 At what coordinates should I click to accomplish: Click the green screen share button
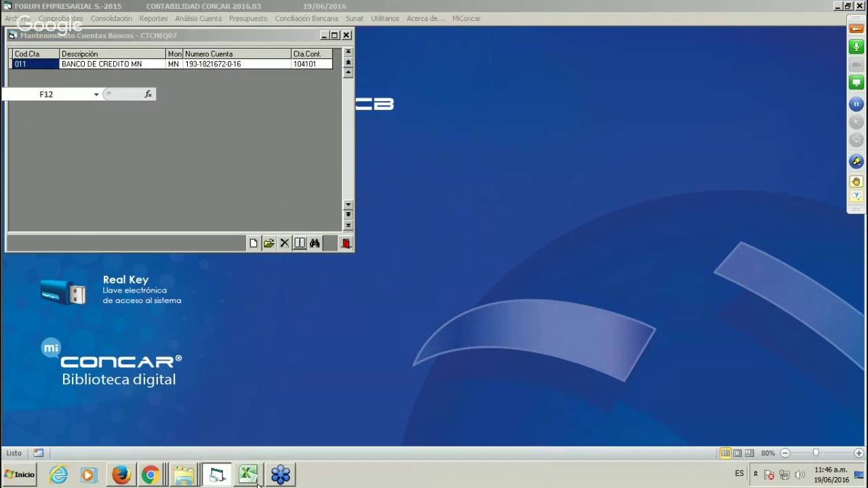pos(856,83)
